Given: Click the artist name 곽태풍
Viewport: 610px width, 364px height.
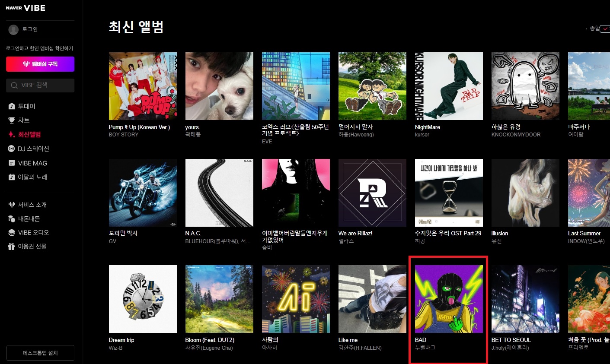Looking at the screenshot, I should [193, 135].
